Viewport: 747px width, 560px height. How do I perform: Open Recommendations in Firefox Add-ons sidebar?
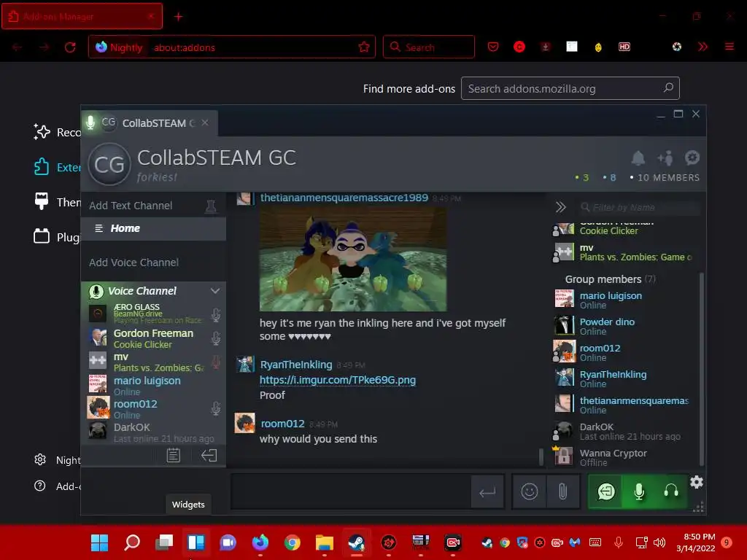pyautogui.click(x=57, y=132)
